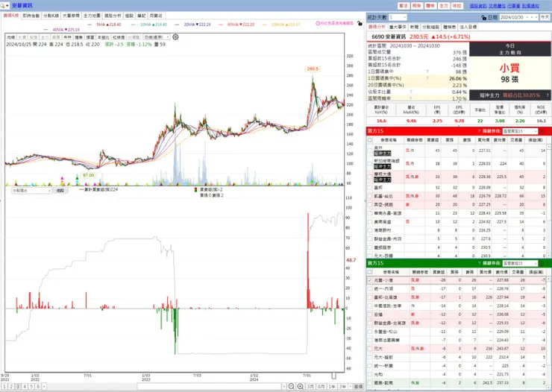Click the pink circle hint icon above chart
The image size is (552, 392).
click(x=318, y=23)
